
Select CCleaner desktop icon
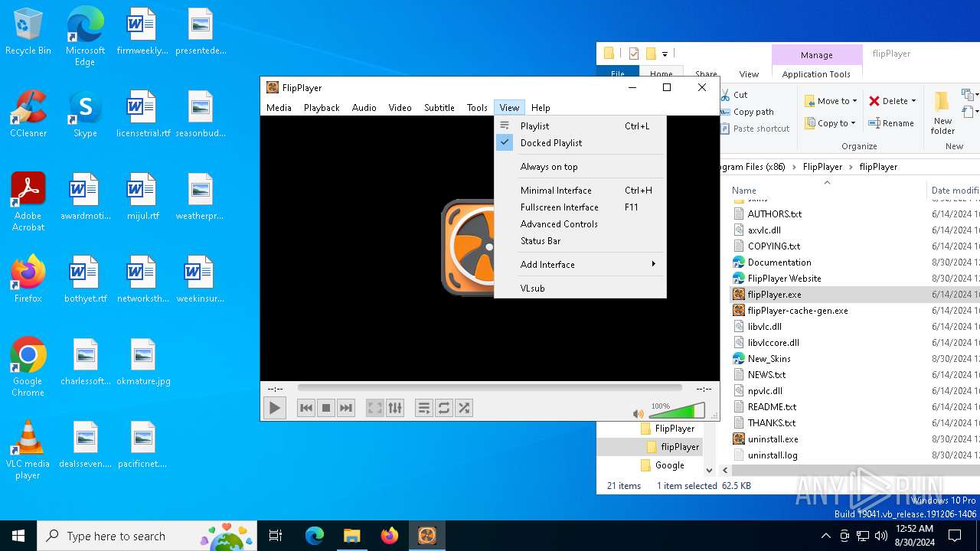[x=28, y=115]
